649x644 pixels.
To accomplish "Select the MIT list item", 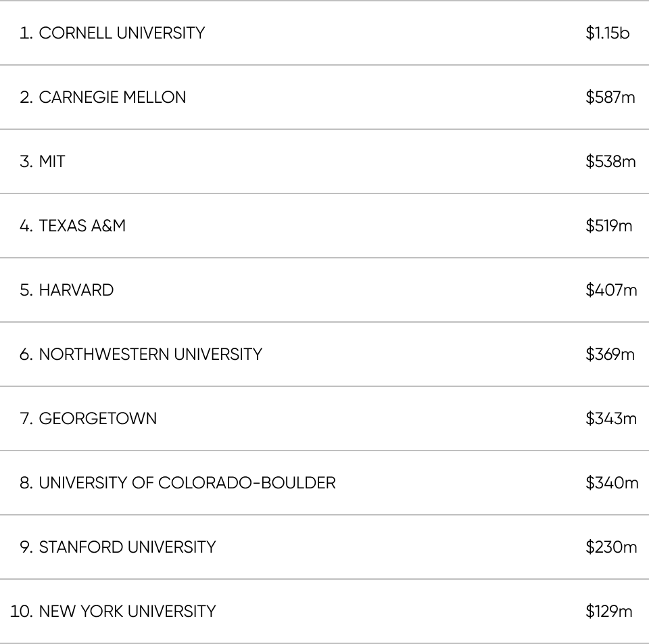I will click(x=324, y=161).
